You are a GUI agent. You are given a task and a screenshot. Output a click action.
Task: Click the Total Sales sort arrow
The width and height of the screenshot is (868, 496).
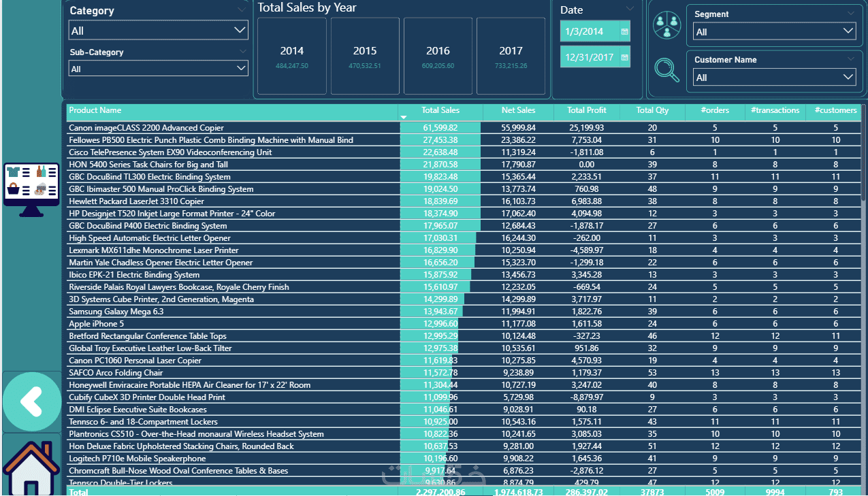403,117
